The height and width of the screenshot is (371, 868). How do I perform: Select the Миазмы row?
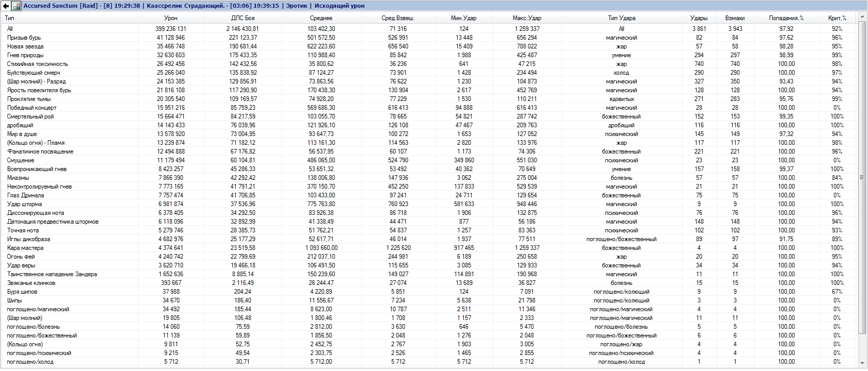pos(429,178)
